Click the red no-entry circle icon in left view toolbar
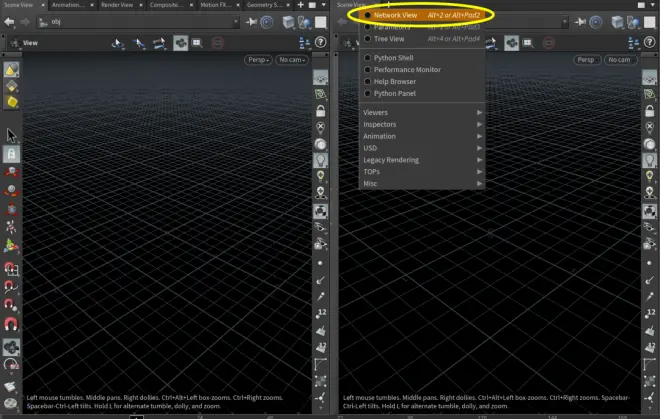Viewport: 660px width, 419px height. 218,43
